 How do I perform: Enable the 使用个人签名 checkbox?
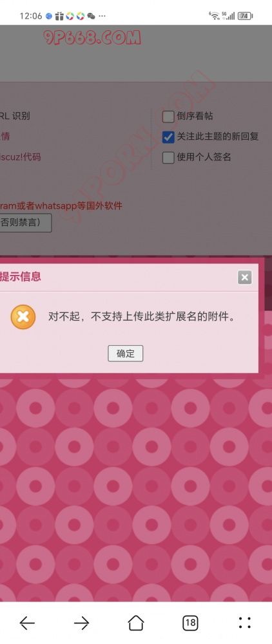point(168,158)
